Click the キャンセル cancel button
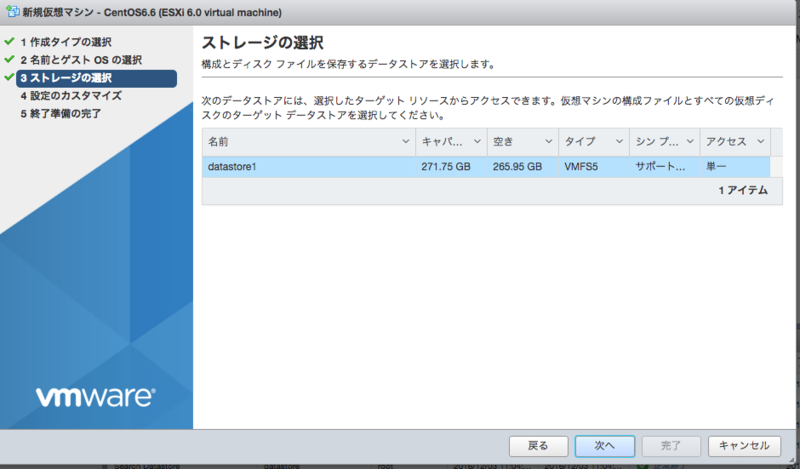Viewport: 800px width, 469px height. click(744, 446)
